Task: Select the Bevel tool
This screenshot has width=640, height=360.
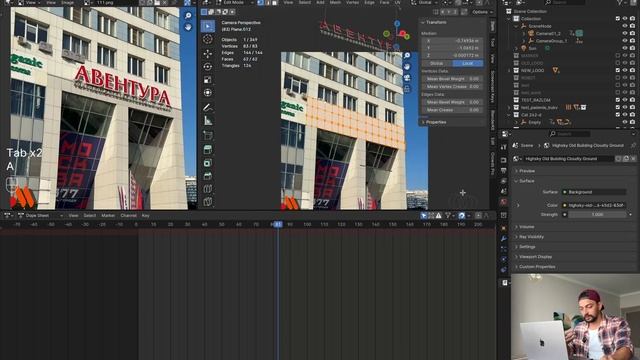Action: click(208, 176)
